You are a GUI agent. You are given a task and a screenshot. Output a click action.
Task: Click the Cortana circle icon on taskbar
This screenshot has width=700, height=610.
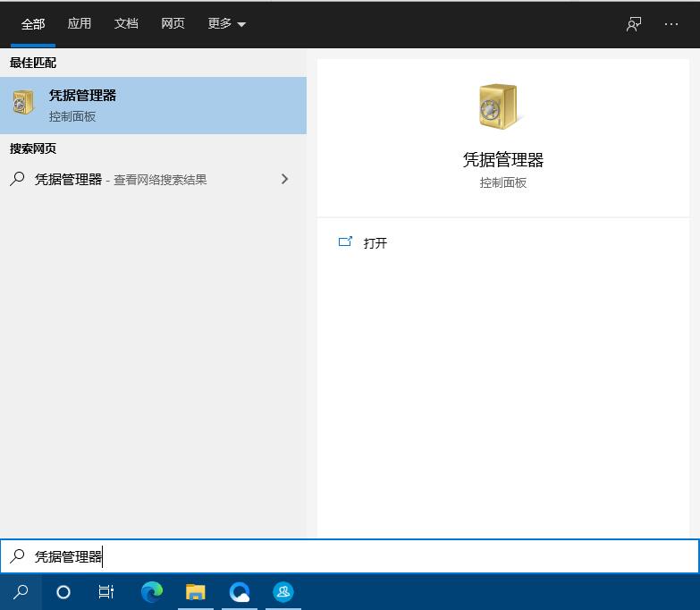pos(63,591)
